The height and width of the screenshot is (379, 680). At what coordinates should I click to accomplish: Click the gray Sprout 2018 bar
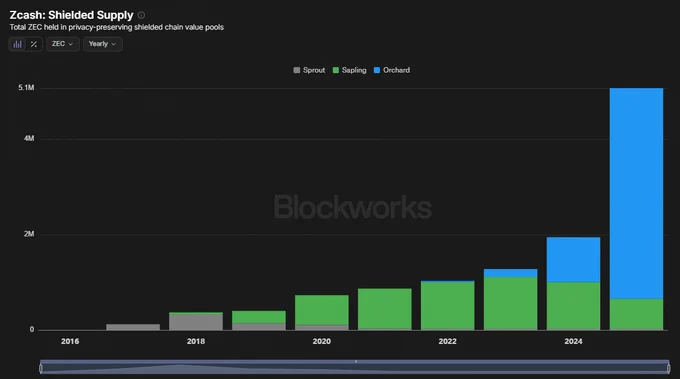[196, 322]
